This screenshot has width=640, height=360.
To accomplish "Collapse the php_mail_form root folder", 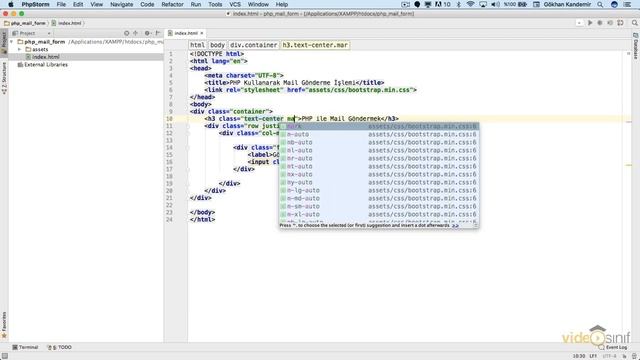I will click(12, 42).
